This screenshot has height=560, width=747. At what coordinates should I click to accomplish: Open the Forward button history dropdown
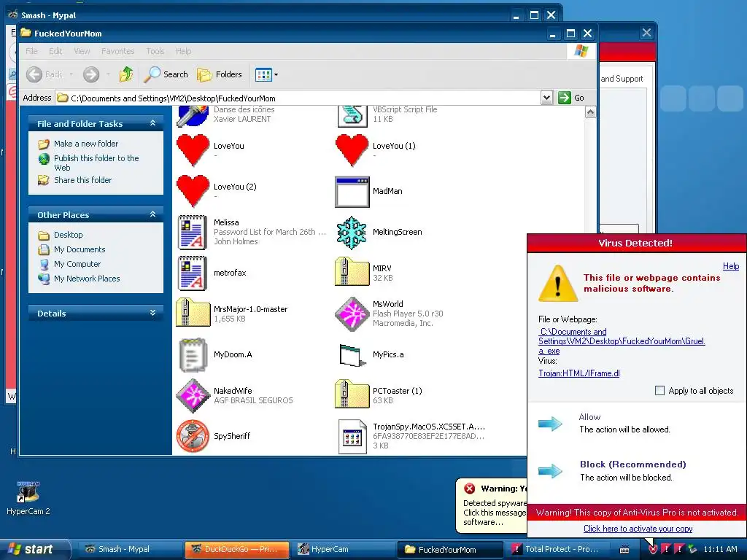point(108,74)
